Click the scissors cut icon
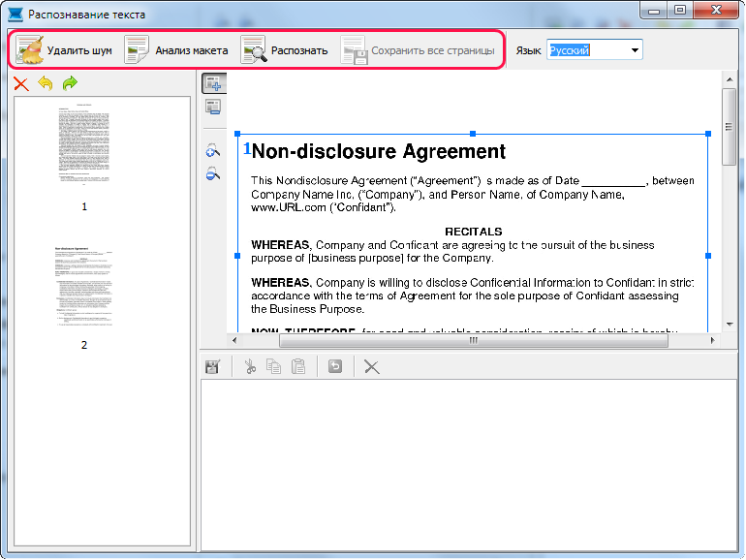 pyautogui.click(x=250, y=367)
